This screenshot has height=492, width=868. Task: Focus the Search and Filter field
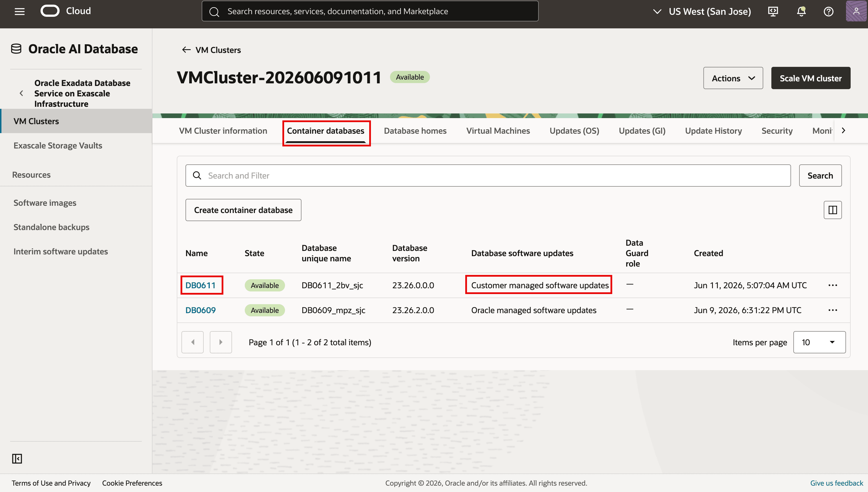[488, 175]
